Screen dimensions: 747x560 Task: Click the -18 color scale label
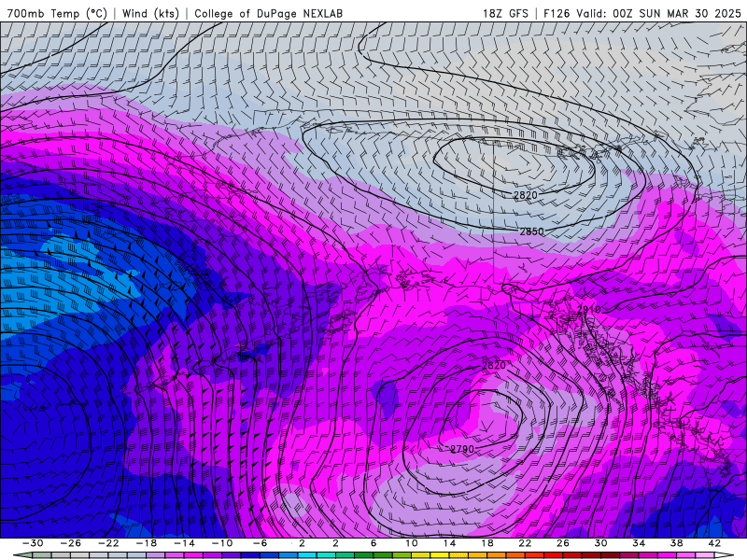[147, 543]
